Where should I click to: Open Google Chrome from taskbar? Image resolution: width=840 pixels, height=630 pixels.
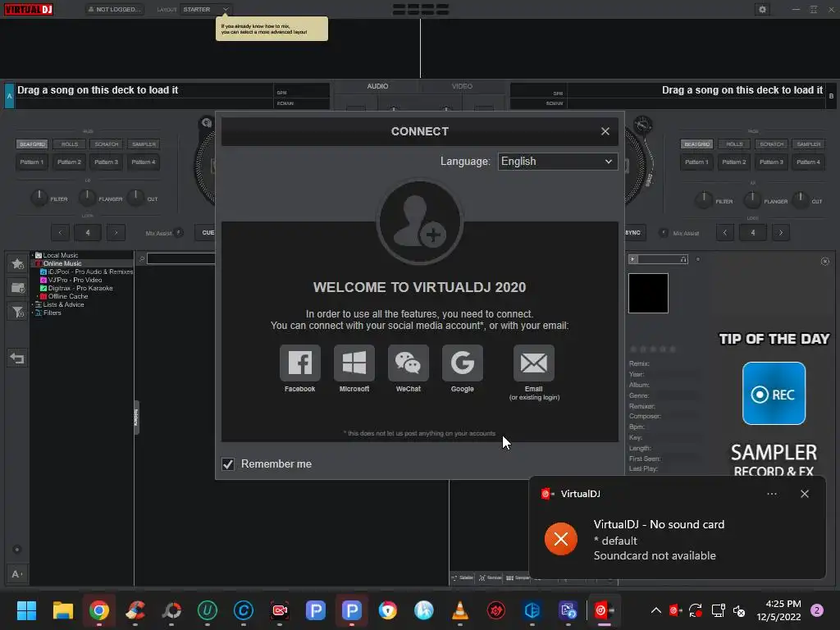(99, 610)
